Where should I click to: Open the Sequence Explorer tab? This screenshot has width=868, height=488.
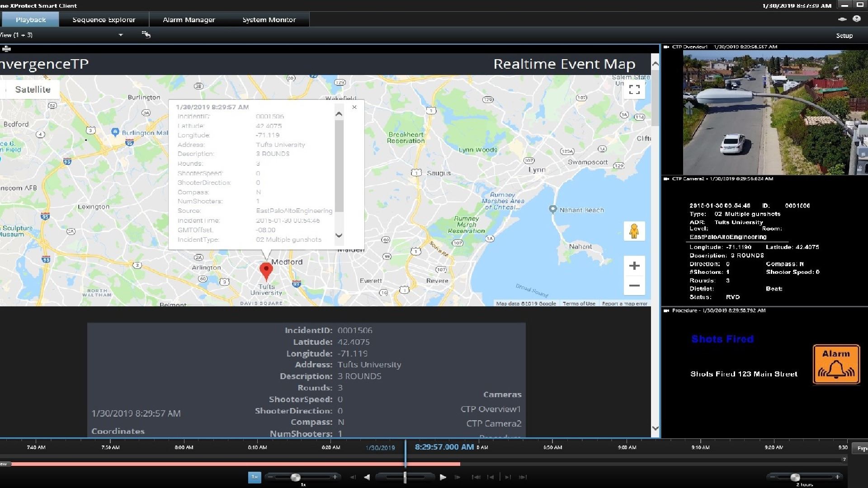(x=104, y=20)
